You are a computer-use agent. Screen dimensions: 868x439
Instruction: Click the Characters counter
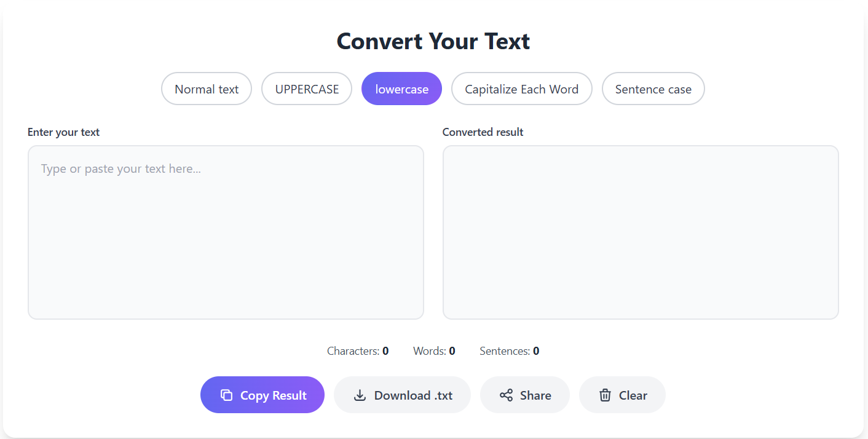point(358,350)
